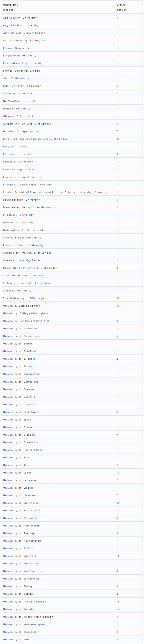Select the Durham University row
The width and height of the screenshot is (144, 644).
click(72, 108)
